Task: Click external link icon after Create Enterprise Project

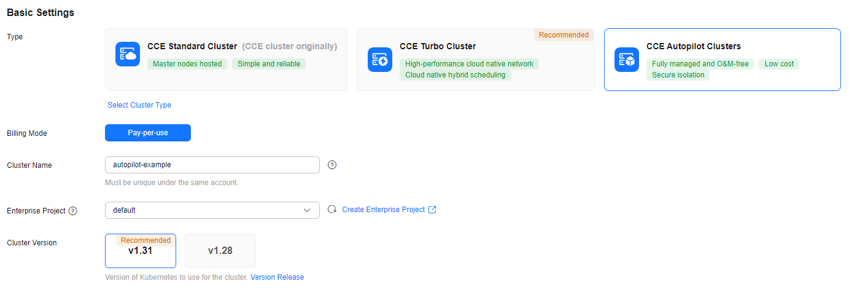Action: point(432,210)
